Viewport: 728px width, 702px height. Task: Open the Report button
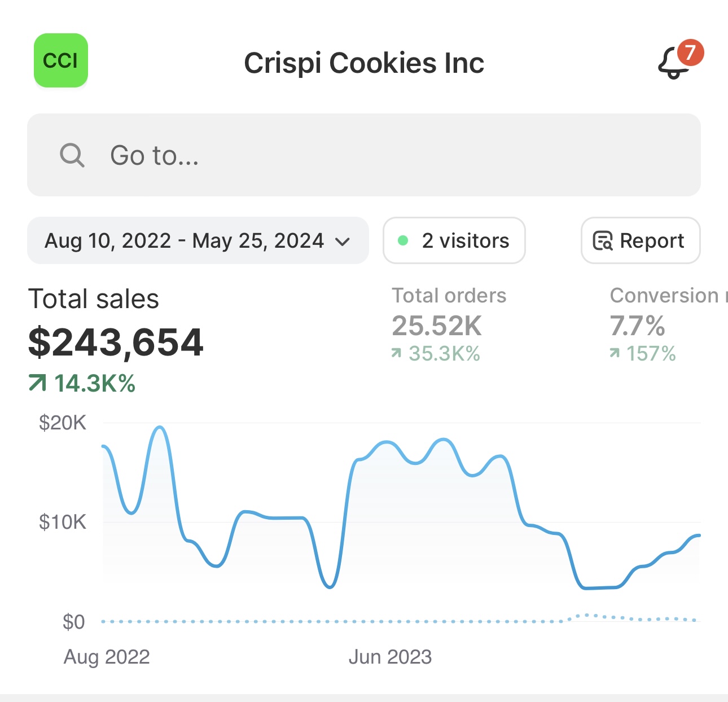click(x=641, y=241)
